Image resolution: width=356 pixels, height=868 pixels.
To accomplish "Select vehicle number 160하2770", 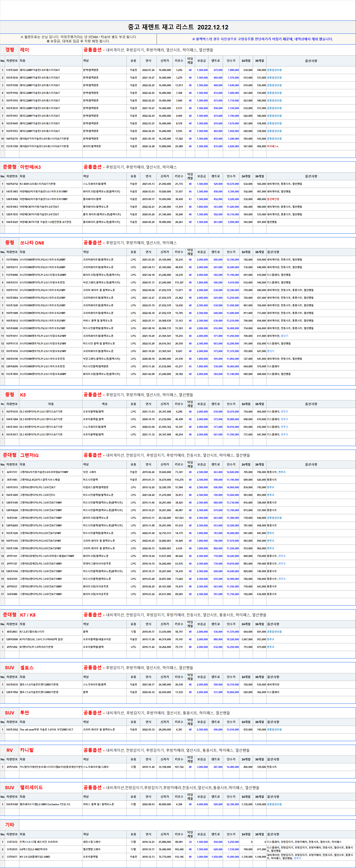I will click(x=12, y=139).
